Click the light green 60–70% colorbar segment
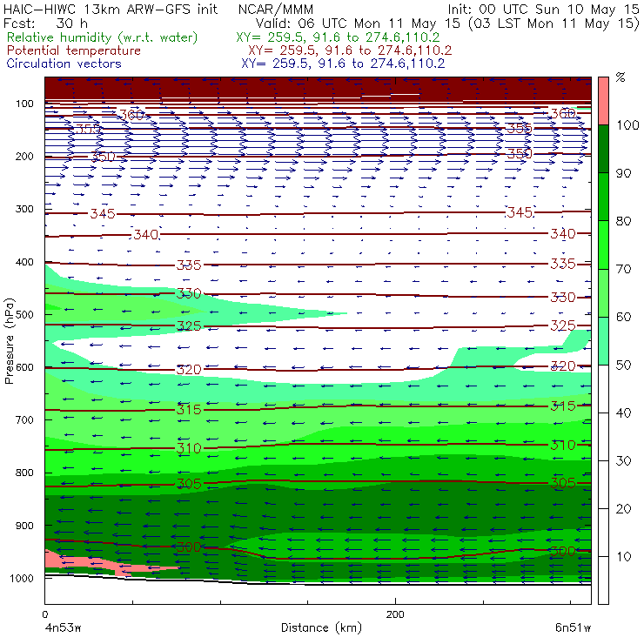This screenshot has height=644, width=644. pyautogui.click(x=603, y=292)
